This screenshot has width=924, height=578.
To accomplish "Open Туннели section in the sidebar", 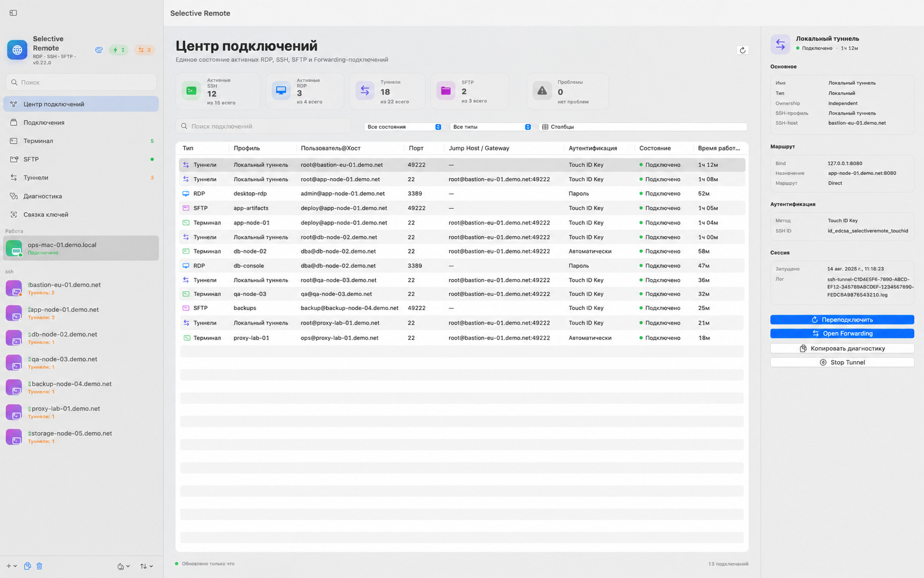I will coord(81,178).
